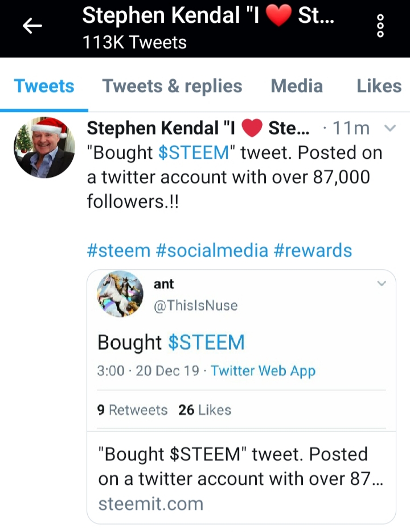The height and width of the screenshot is (532, 410).
Task: Click the $STEEM cashtag in the main tweet
Action: [x=194, y=152]
